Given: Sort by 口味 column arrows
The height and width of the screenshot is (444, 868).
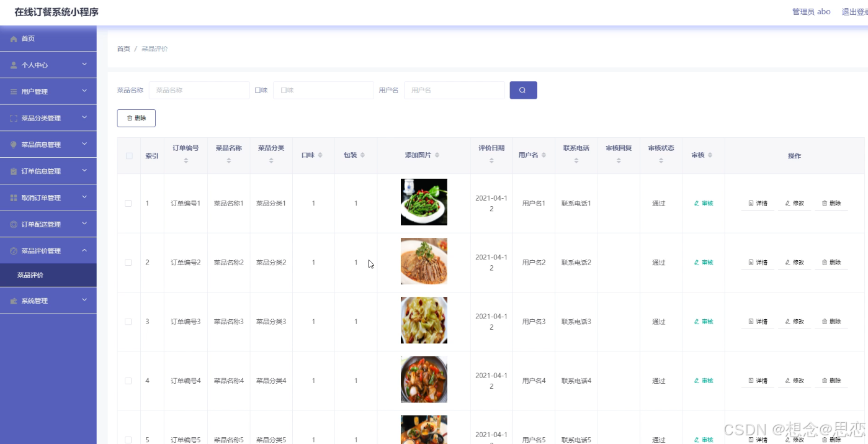Looking at the screenshot, I should tap(320, 155).
